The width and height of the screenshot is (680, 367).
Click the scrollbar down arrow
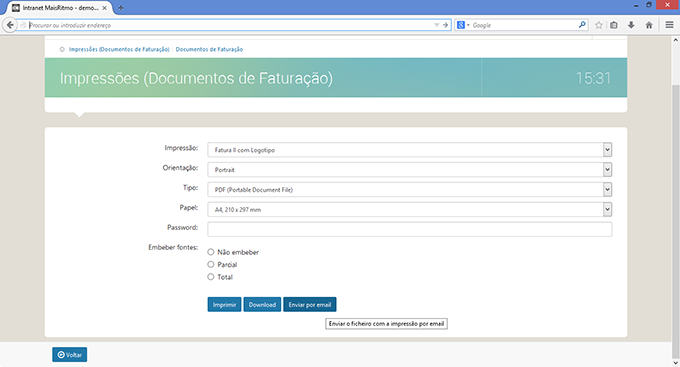coord(675,363)
